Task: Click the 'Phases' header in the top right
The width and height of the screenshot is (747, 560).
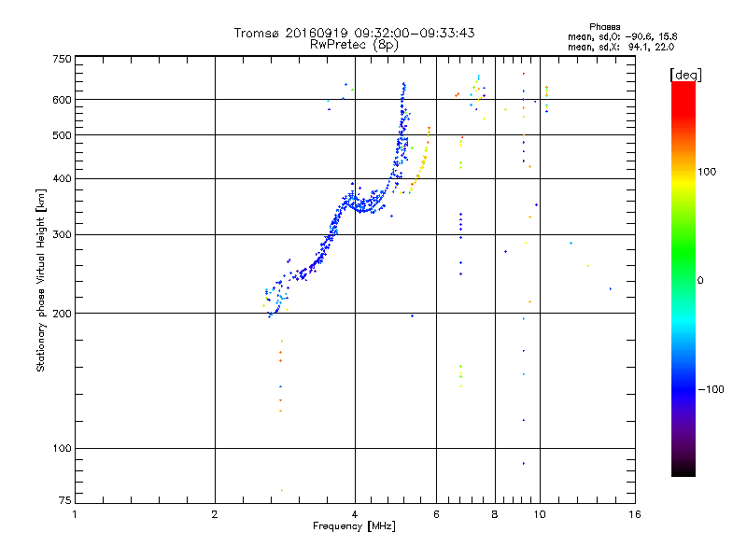Action: [604, 27]
